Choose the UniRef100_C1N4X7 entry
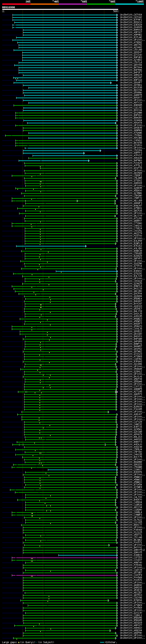The height and width of the screenshot is (644, 146). pyautogui.click(x=131, y=469)
